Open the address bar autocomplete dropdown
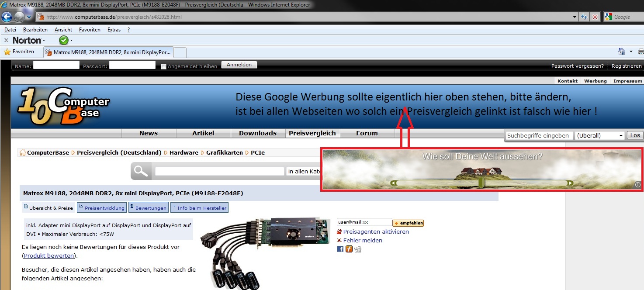This screenshot has height=290, width=644. tap(575, 17)
